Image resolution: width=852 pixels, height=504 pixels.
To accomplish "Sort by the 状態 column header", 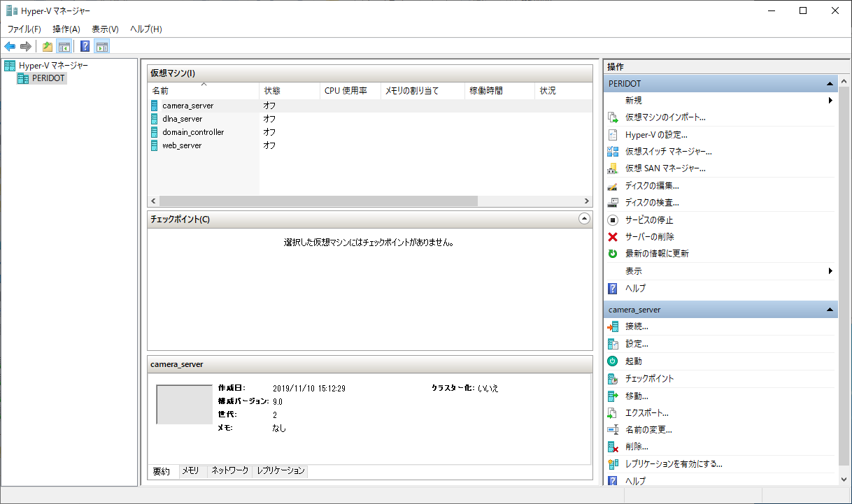I will click(289, 91).
